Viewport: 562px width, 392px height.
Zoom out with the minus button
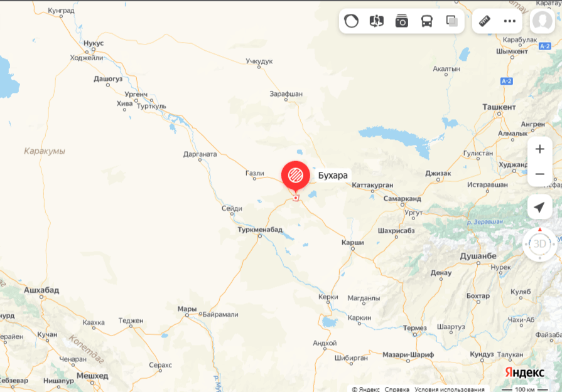[x=540, y=174]
